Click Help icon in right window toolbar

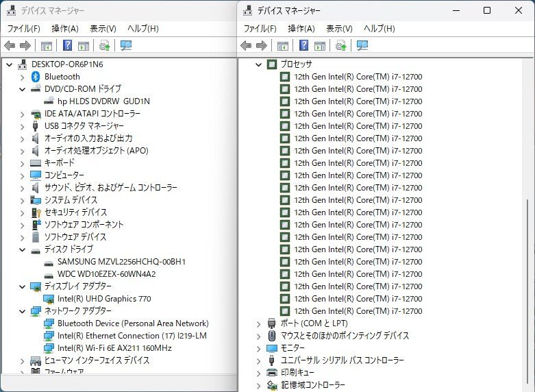tap(303, 45)
